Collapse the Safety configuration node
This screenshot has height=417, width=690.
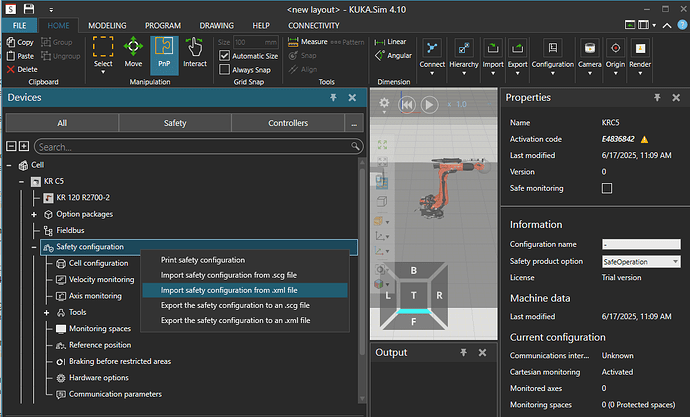(x=34, y=247)
